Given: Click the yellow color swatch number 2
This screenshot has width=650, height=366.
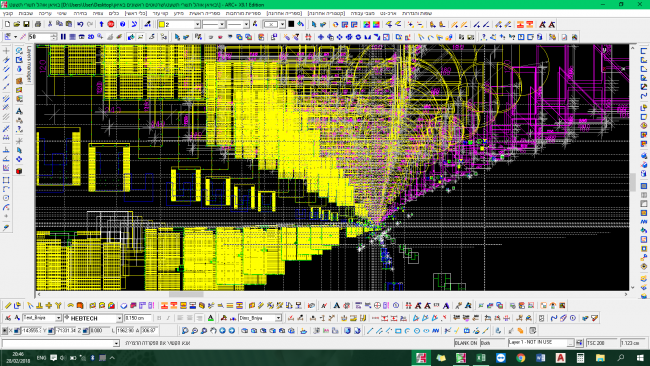Looking at the screenshot, I should tap(162, 24).
